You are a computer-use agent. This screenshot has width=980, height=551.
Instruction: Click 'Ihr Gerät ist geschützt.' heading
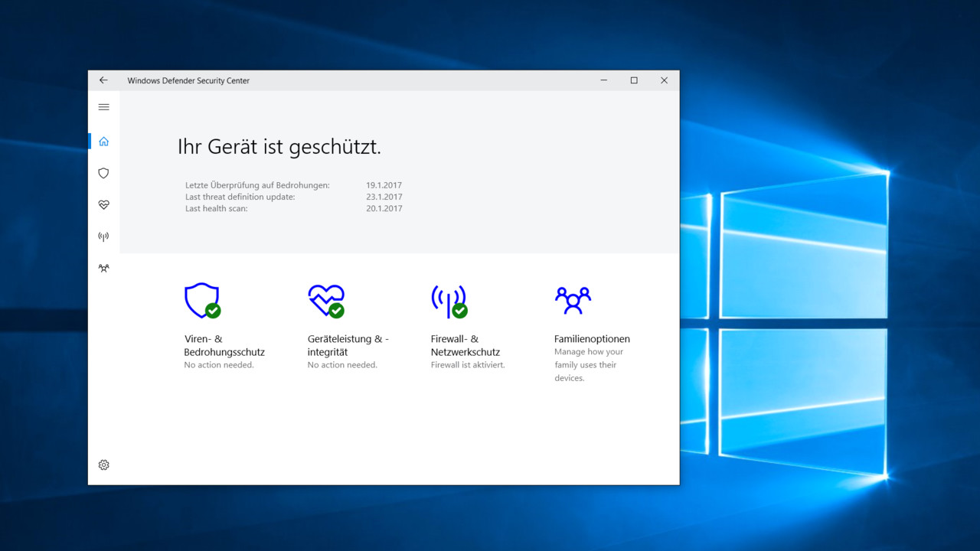(279, 147)
